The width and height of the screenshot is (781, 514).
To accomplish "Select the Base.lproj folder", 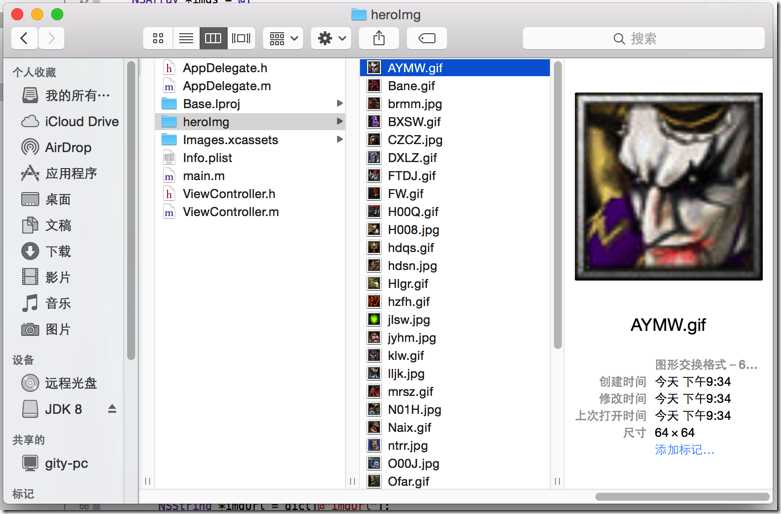I will click(211, 104).
